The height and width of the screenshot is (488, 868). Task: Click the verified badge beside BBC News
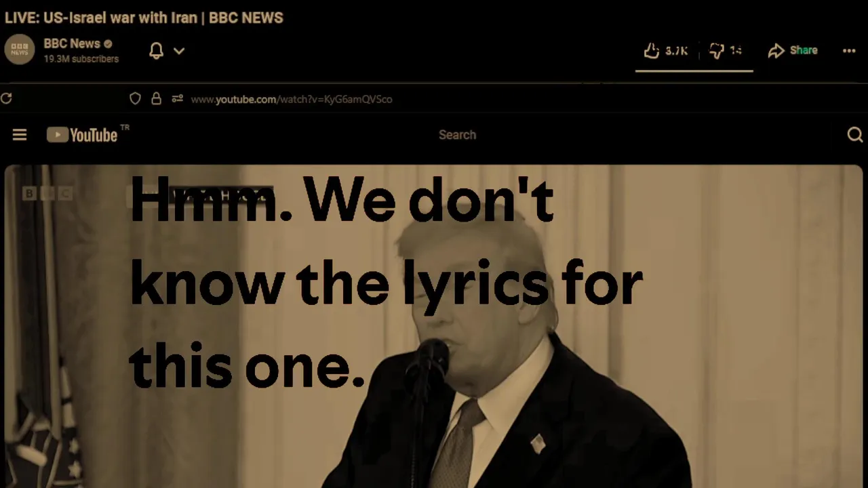tap(108, 43)
